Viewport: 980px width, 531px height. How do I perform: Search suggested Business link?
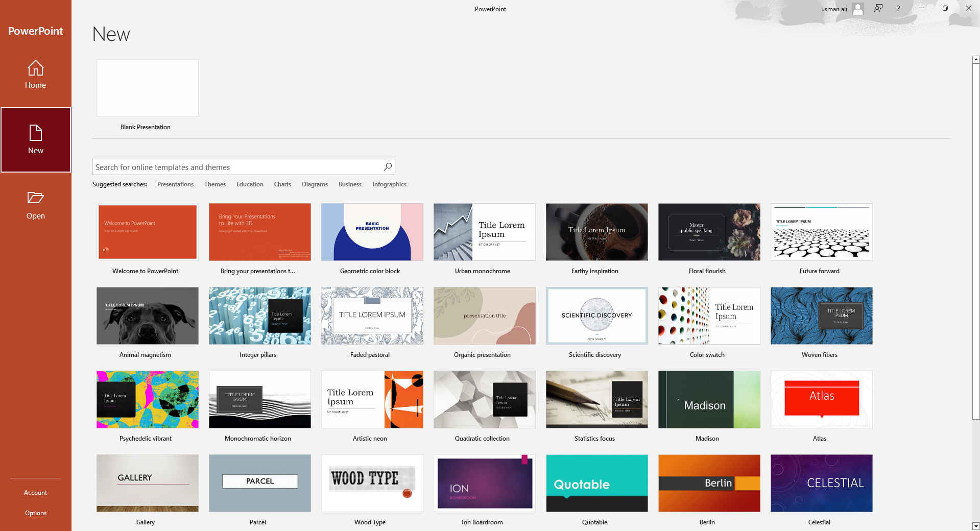point(350,184)
